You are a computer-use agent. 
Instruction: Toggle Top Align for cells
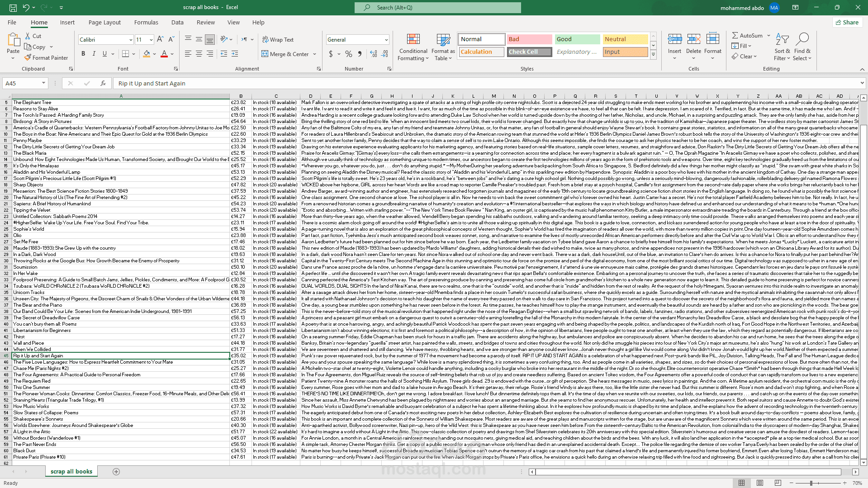188,39
